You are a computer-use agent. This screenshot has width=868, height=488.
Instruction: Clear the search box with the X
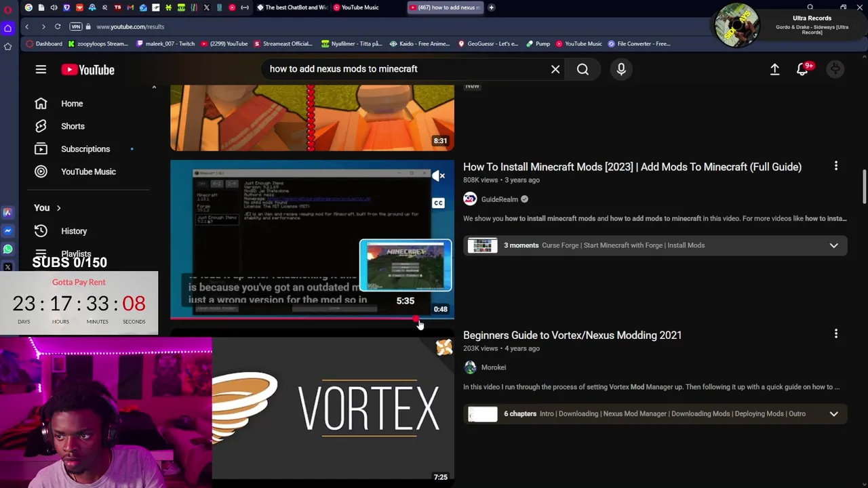pyautogui.click(x=555, y=69)
